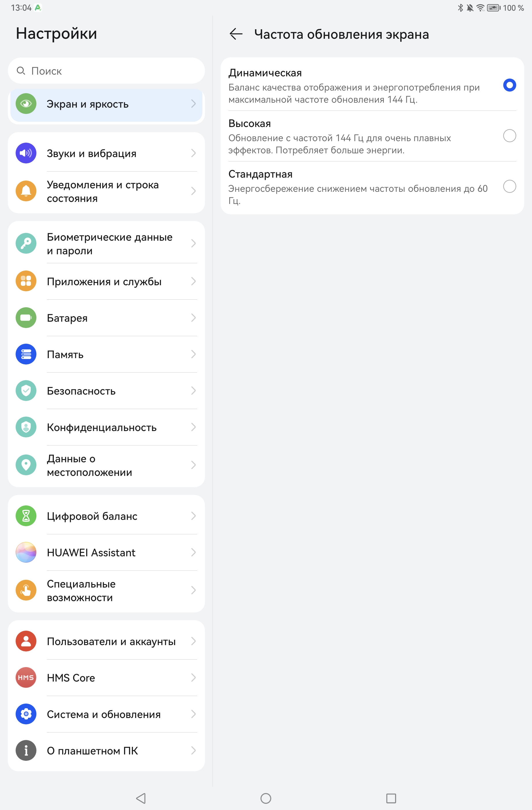Open Пользователи и аккаунты settings
This screenshot has width=532, height=810.
point(106,641)
